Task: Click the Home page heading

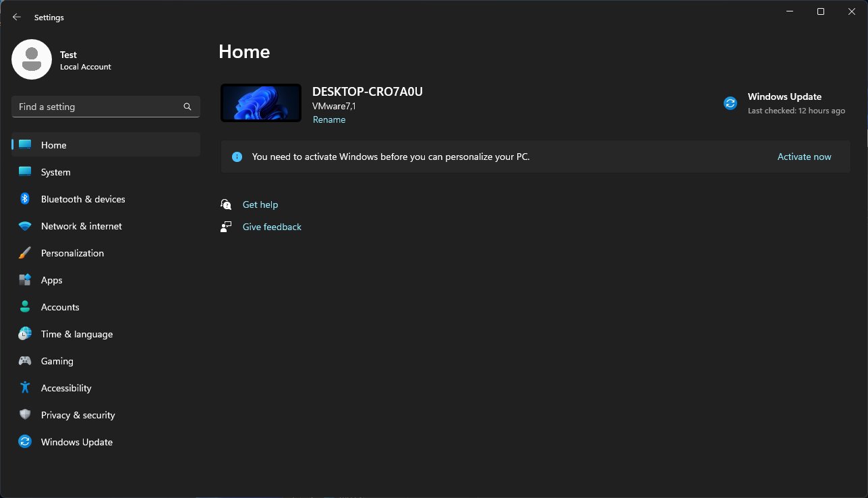Action: coord(244,52)
